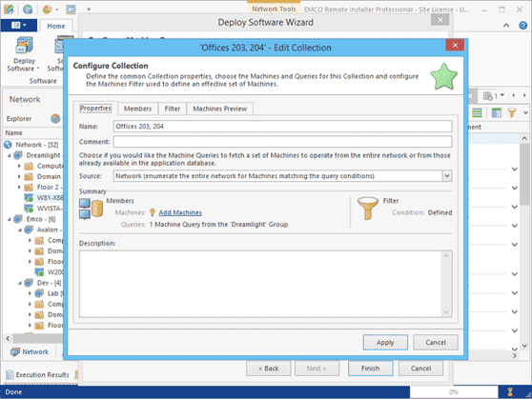Open the quick access toolbar customize arrow
Screen dimensions: 532x399
tap(89, 10)
